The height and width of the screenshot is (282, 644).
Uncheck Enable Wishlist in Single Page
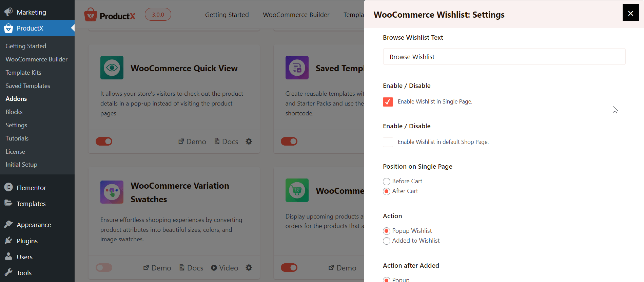tap(388, 102)
